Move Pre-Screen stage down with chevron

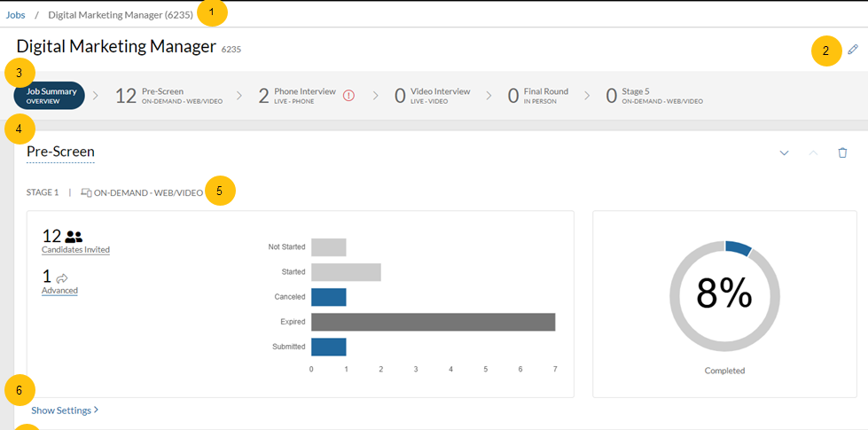pos(784,152)
